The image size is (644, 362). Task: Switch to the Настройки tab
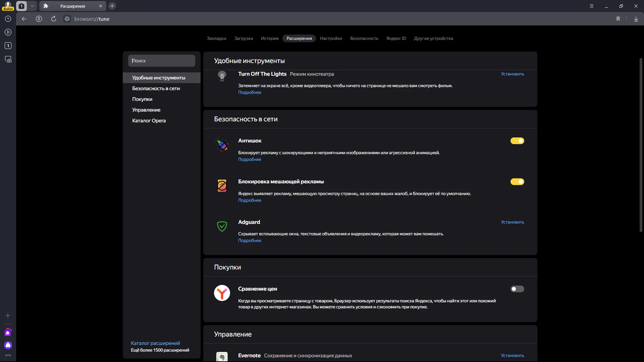(331, 39)
